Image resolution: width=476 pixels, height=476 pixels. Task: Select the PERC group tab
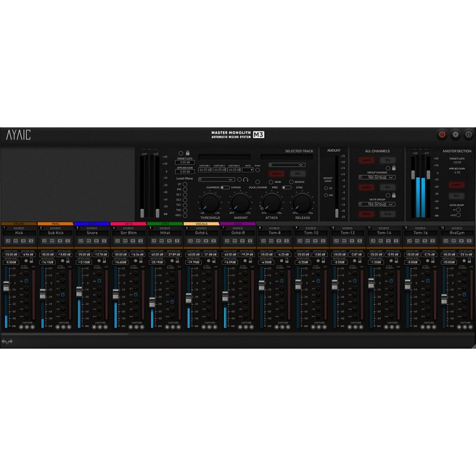point(55,224)
